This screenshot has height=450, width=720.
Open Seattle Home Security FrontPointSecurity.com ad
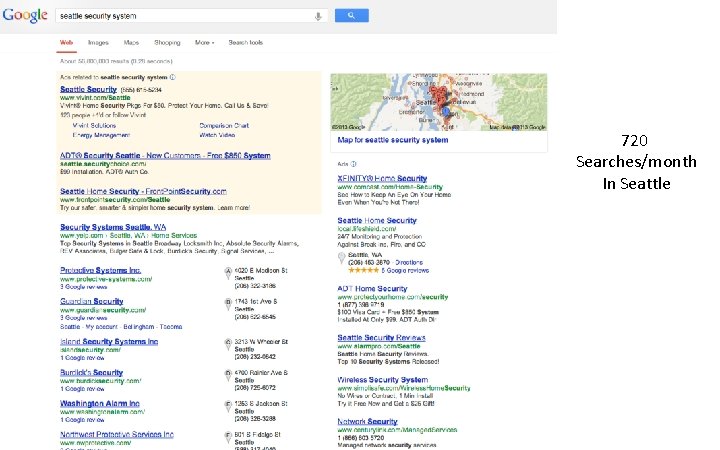pos(143,191)
